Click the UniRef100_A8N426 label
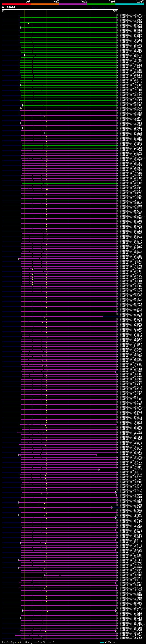The width and height of the screenshot is (146, 644). 131,588
